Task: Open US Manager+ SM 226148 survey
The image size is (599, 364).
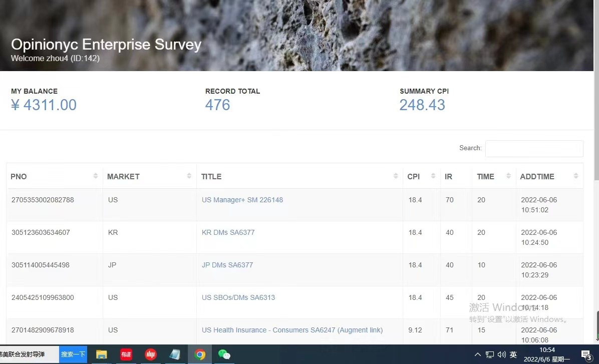Action: (x=242, y=200)
